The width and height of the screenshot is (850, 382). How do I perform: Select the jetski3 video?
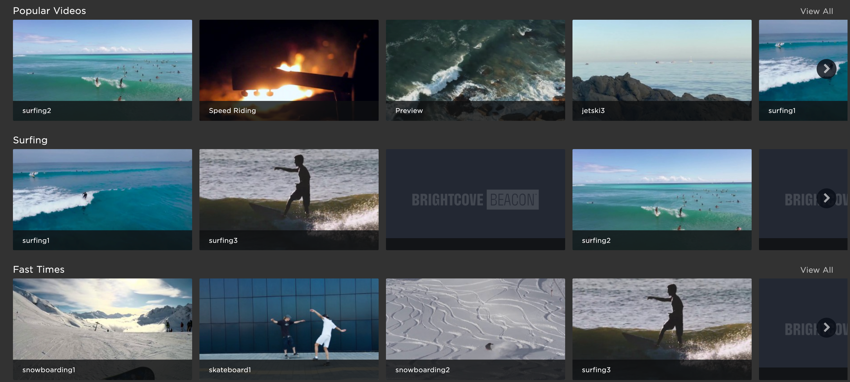(662, 70)
